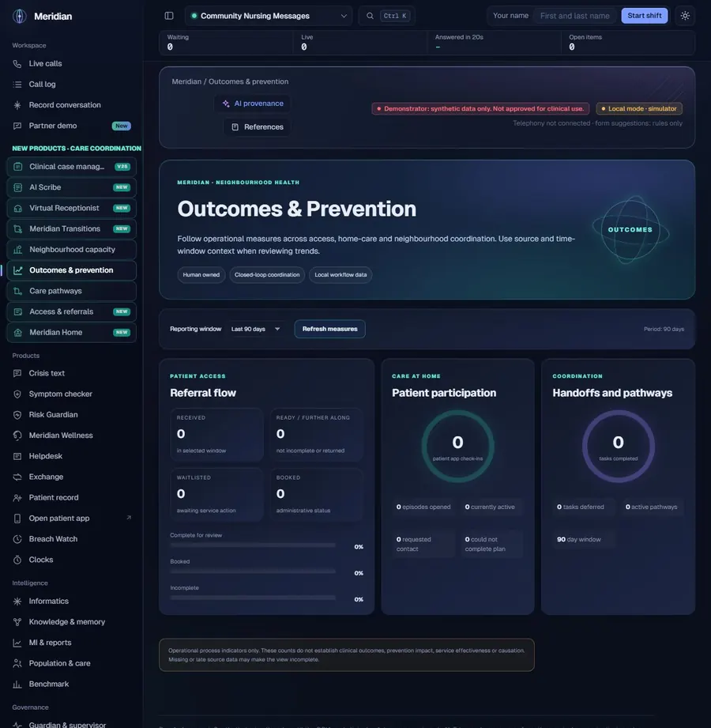
Task: Click the patient app check-ins ring
Action: [457, 446]
